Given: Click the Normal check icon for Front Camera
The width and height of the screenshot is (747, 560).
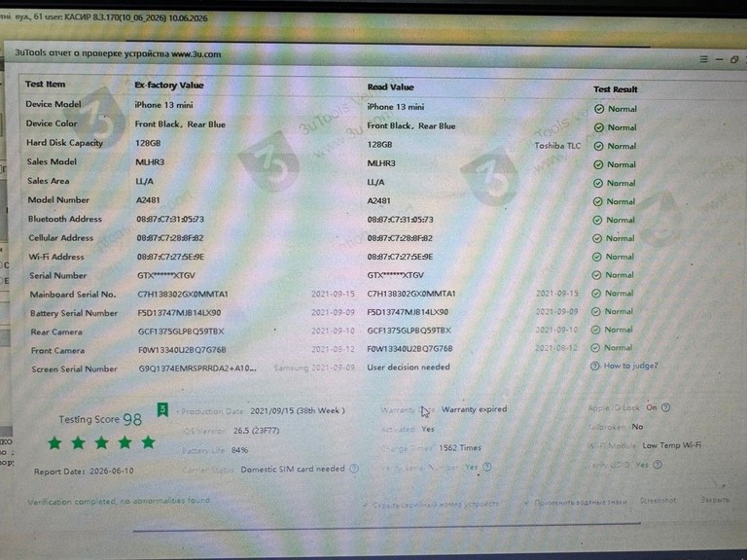Looking at the screenshot, I should pos(595,348).
